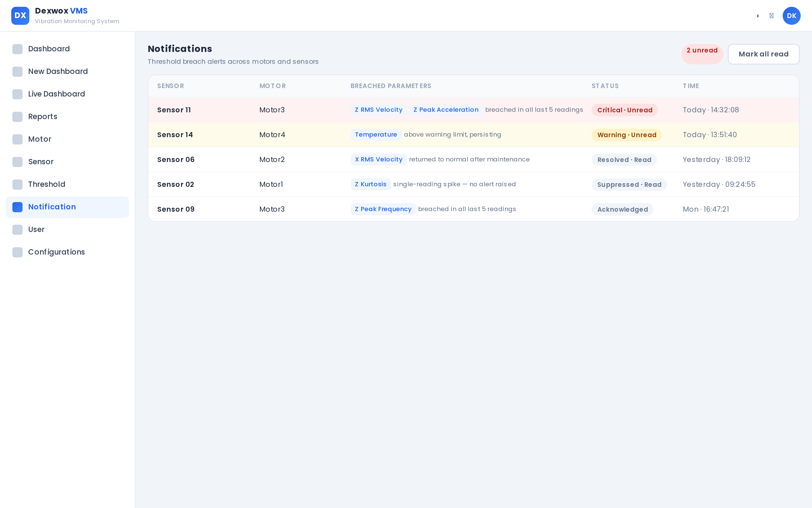Select Sensor in the sidebar
This screenshot has height=508, width=812.
(67, 162)
